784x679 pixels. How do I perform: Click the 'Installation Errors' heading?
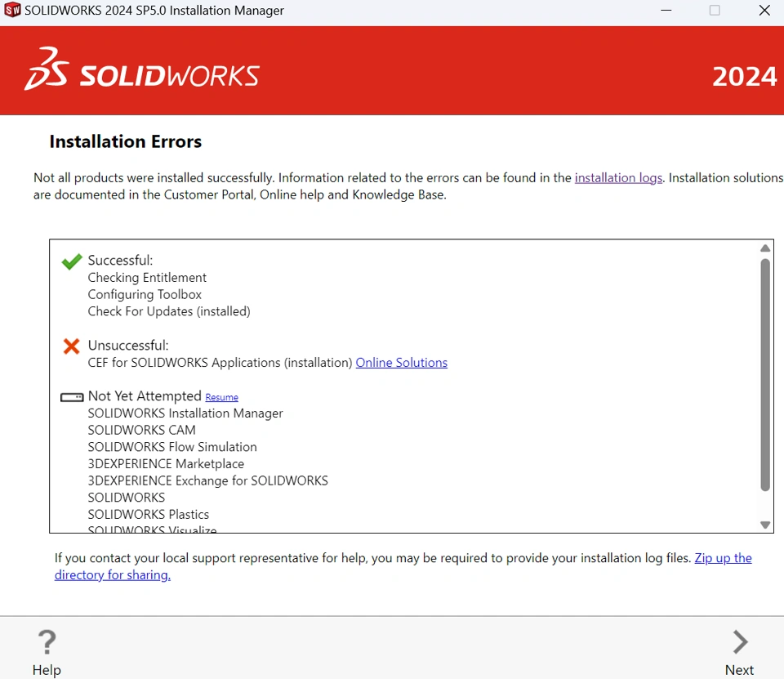126,141
